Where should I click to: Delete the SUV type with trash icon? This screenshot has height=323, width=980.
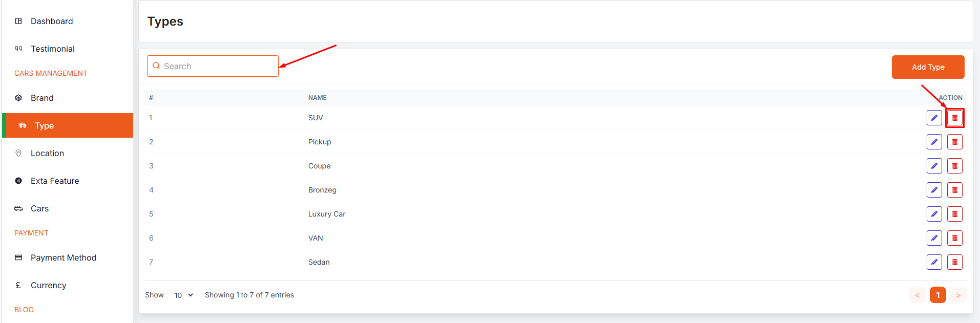(x=954, y=118)
